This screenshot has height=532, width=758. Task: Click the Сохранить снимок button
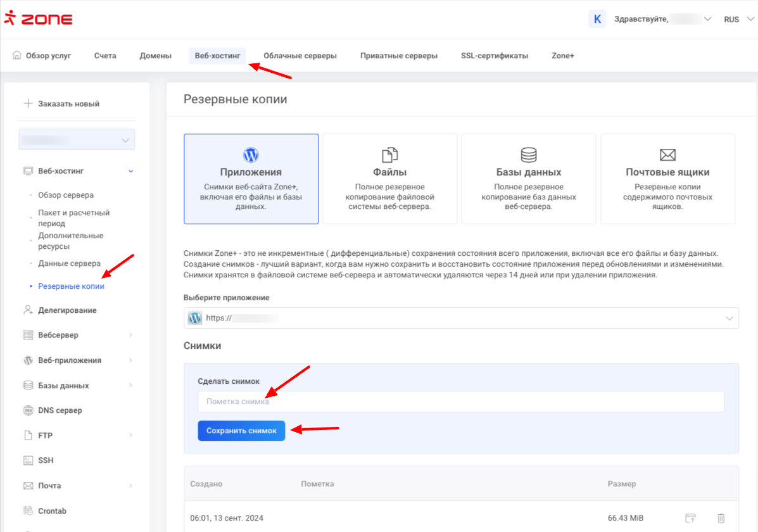point(241,431)
